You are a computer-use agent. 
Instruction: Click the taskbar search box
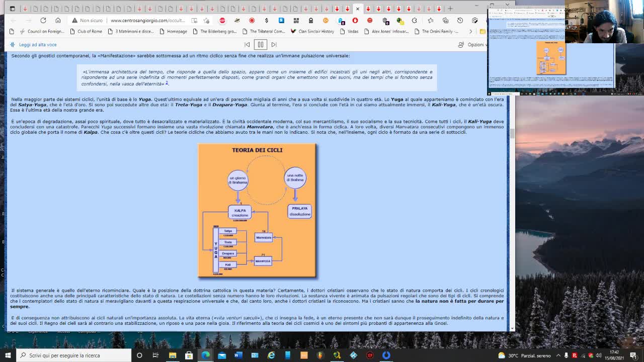74,355
